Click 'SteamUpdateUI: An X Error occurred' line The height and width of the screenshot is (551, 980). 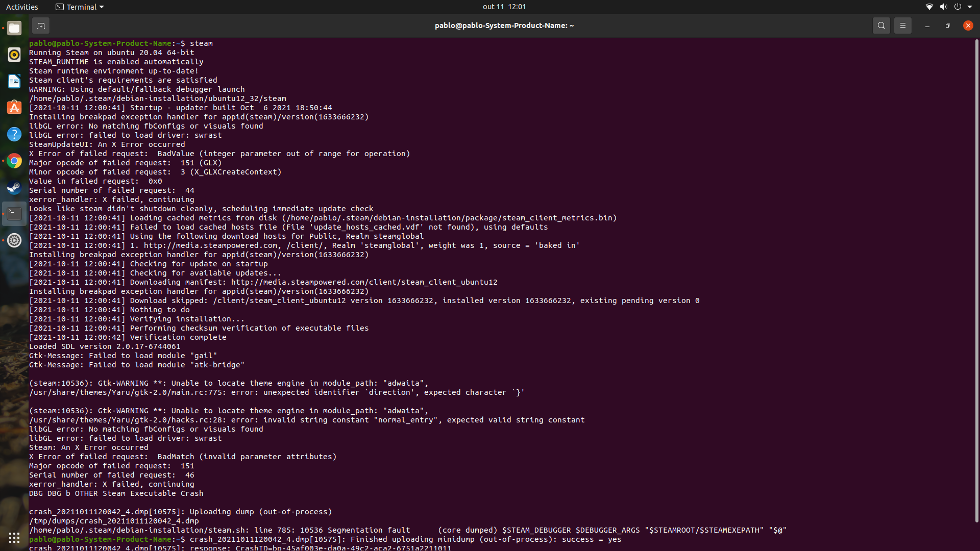coord(107,144)
